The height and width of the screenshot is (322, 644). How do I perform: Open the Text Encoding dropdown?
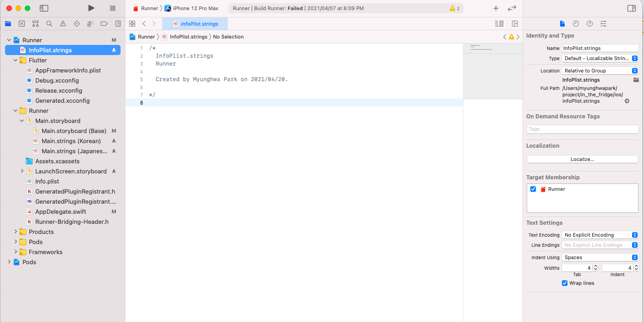coord(600,235)
